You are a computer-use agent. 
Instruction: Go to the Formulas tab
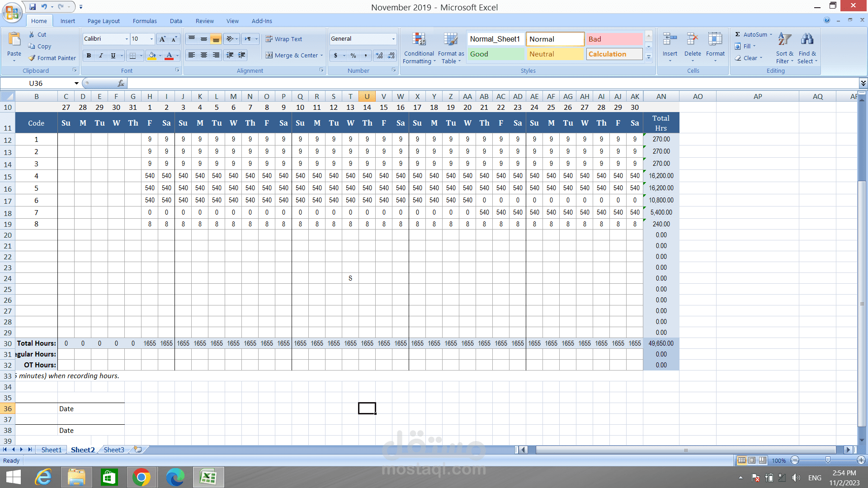click(145, 21)
